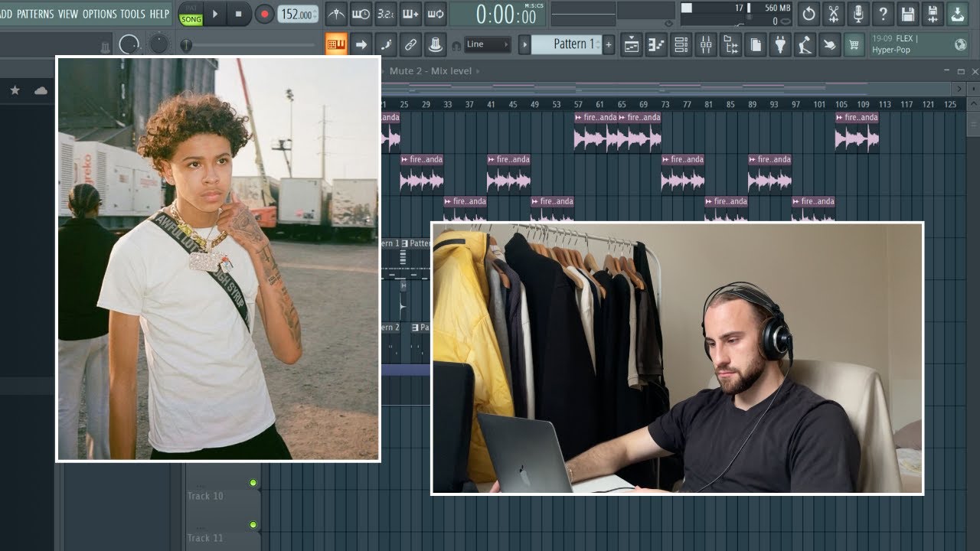Open the audio editor scissors icon

[x=834, y=14]
